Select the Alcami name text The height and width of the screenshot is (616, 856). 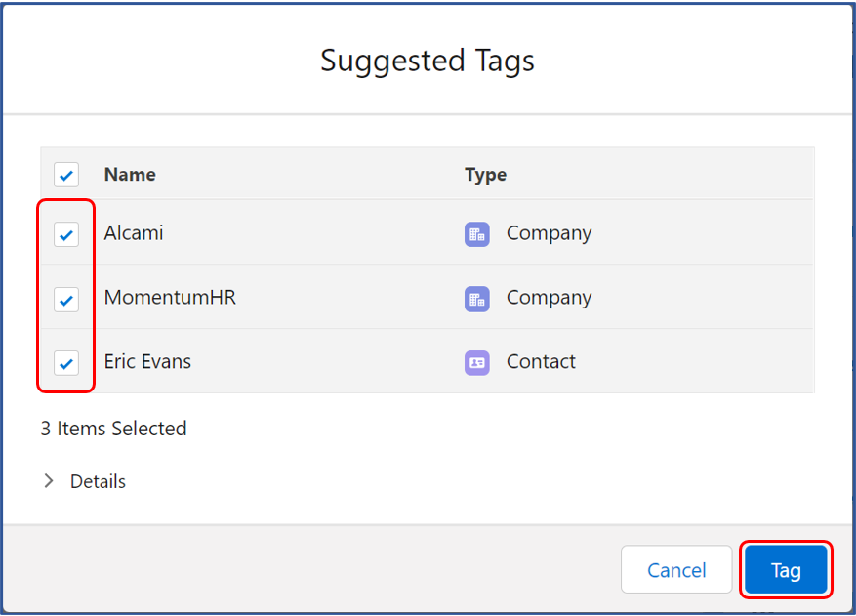134,233
